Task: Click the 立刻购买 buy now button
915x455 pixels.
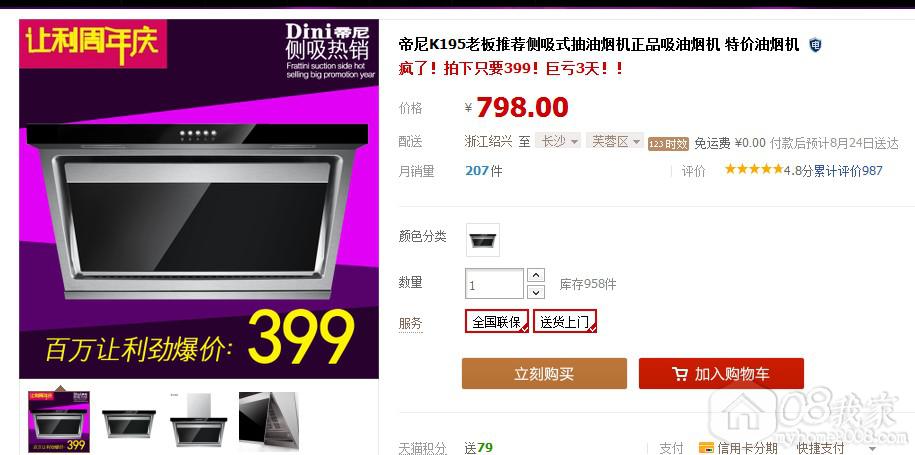Action: click(544, 373)
